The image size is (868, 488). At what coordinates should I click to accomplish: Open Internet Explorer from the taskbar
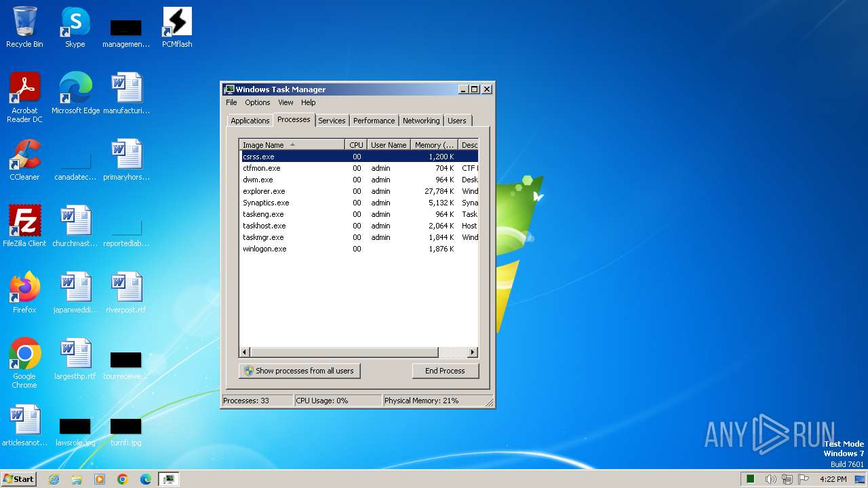click(x=54, y=479)
